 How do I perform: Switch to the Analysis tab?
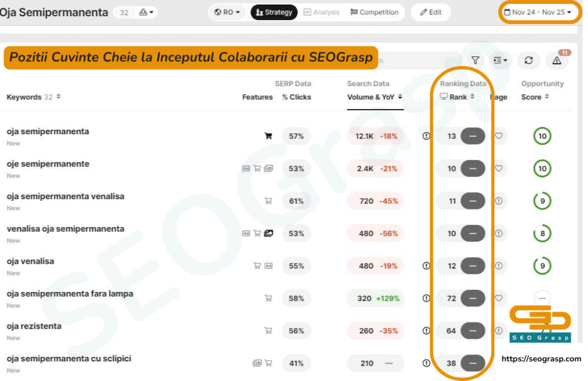[x=322, y=12]
